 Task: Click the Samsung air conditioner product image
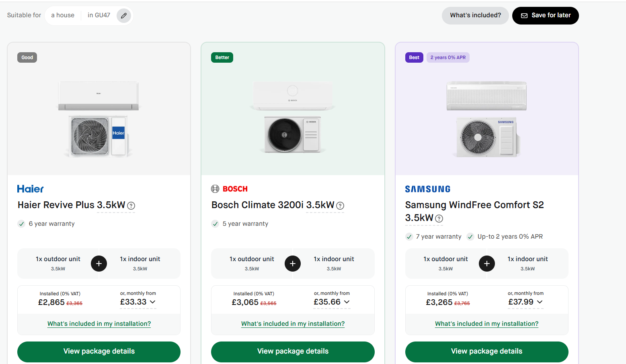tap(486, 119)
